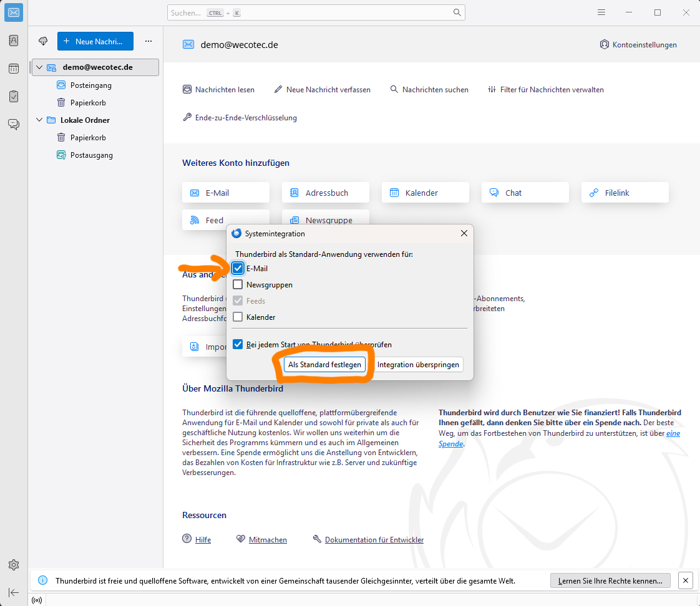
Task: Click the Neue Nachricht button
Action: 95,41
